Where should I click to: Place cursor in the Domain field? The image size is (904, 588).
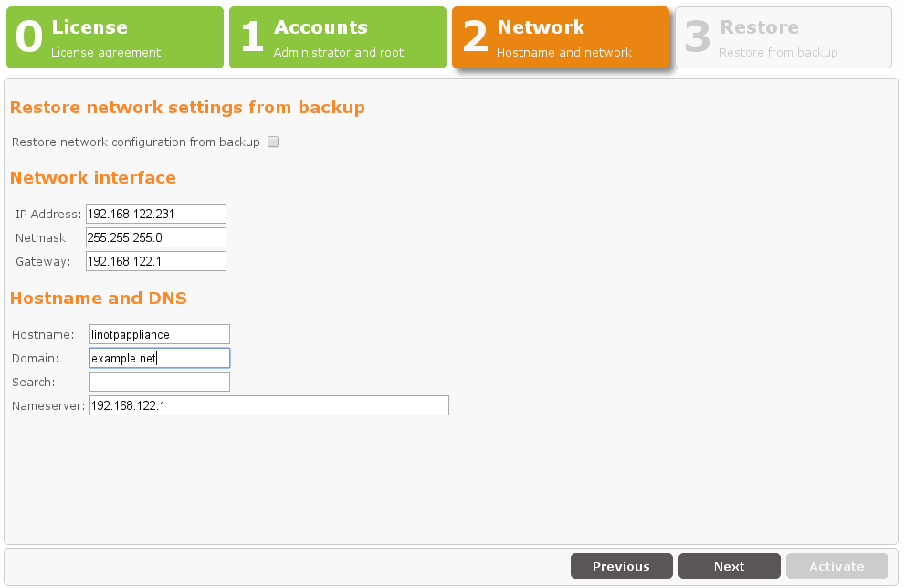(160, 358)
